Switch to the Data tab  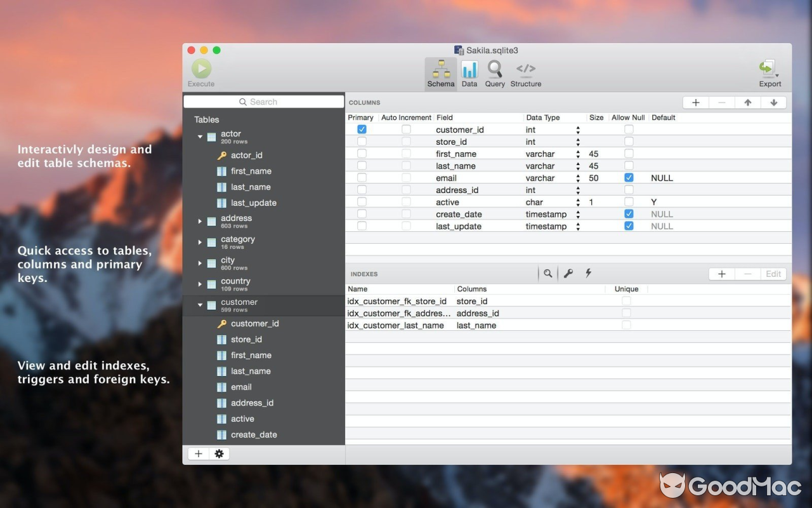(x=469, y=70)
